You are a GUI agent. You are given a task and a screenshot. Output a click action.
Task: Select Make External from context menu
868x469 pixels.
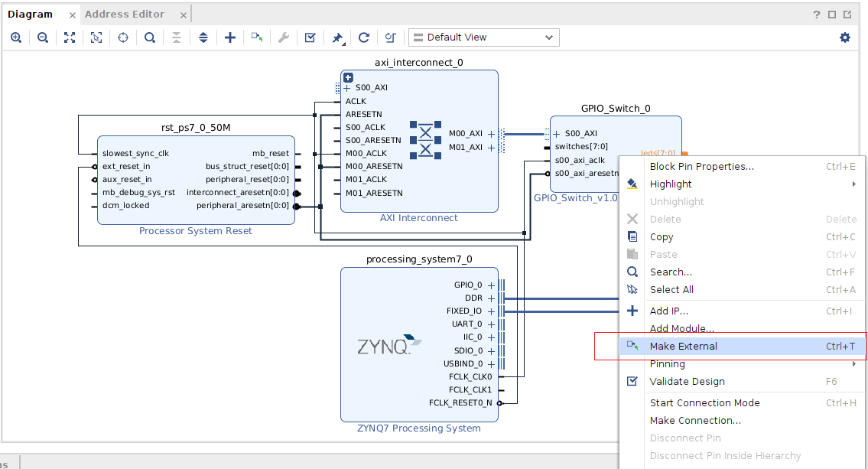683,347
